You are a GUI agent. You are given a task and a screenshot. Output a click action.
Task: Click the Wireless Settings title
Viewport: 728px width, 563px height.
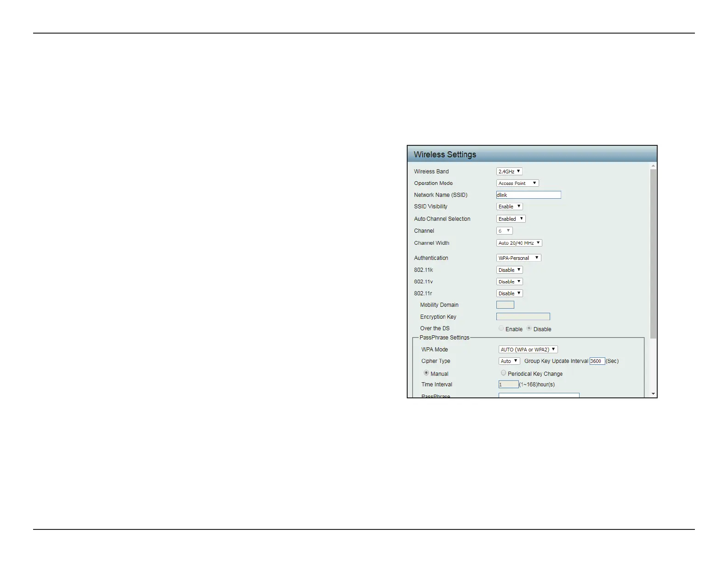[445, 155]
